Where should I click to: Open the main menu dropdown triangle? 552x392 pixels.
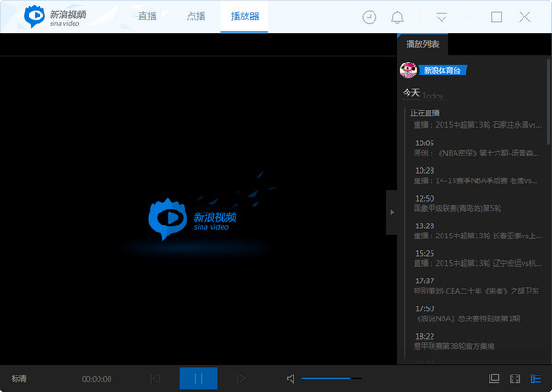[x=442, y=17]
